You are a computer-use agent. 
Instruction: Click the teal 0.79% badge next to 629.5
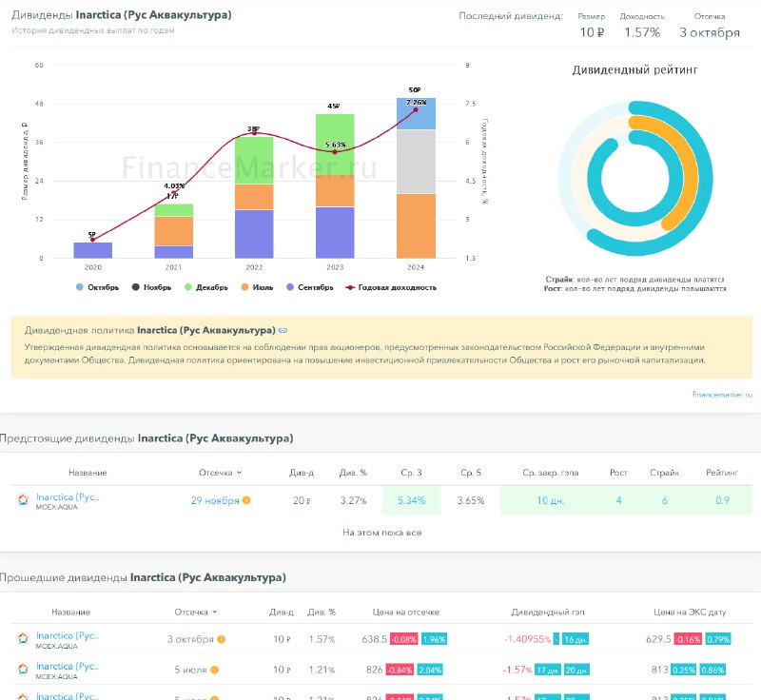point(718,639)
